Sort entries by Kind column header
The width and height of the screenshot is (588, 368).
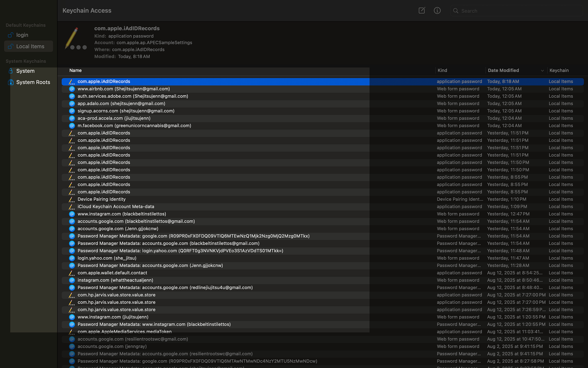pos(442,70)
